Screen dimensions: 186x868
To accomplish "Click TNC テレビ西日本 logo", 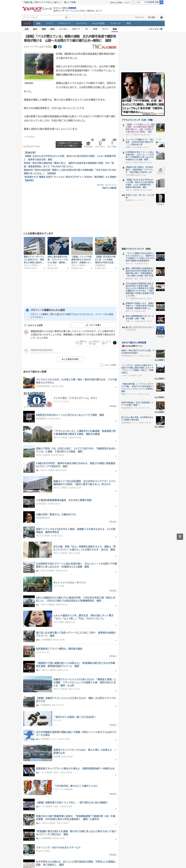I will click(104, 47).
